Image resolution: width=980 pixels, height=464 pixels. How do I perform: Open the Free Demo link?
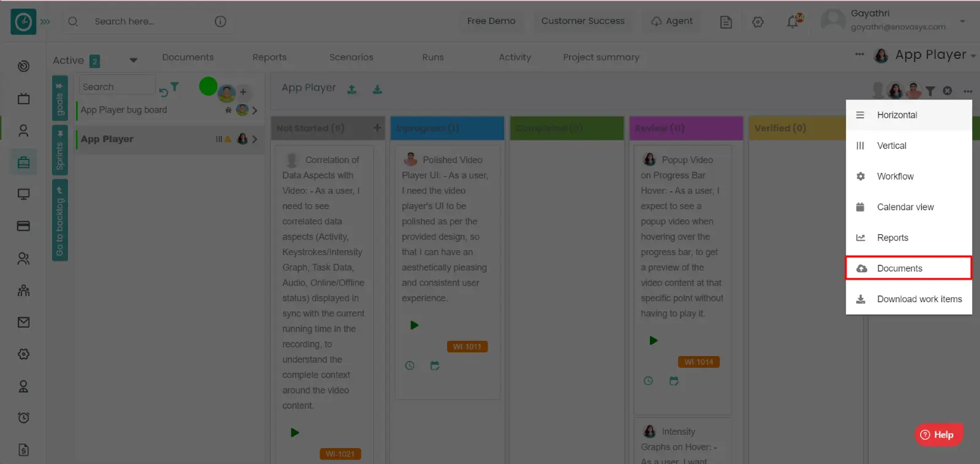[x=491, y=21]
